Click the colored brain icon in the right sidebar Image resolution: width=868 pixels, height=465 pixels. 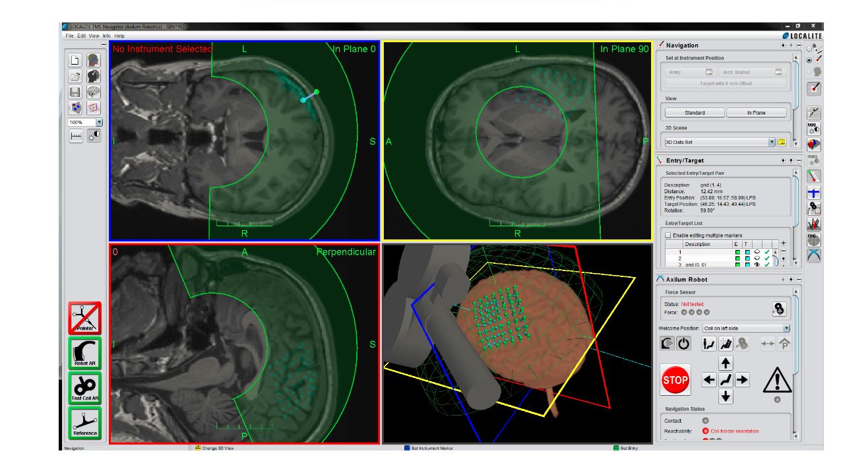[x=814, y=144]
